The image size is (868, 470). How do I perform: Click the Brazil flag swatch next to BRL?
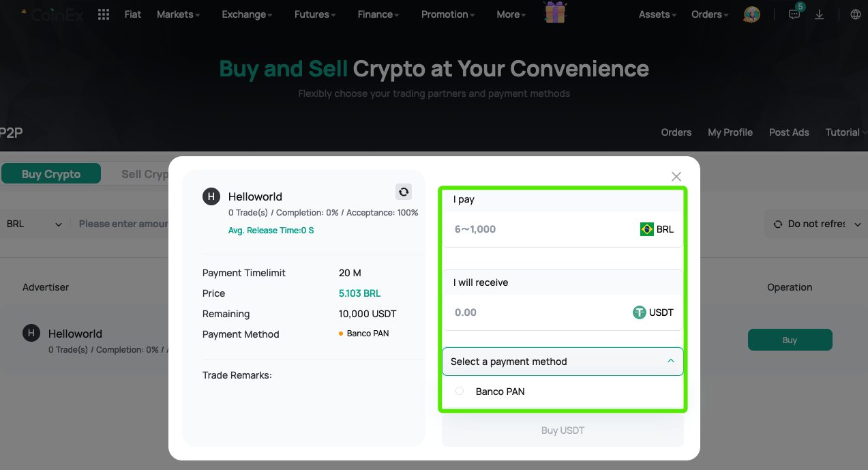646,229
